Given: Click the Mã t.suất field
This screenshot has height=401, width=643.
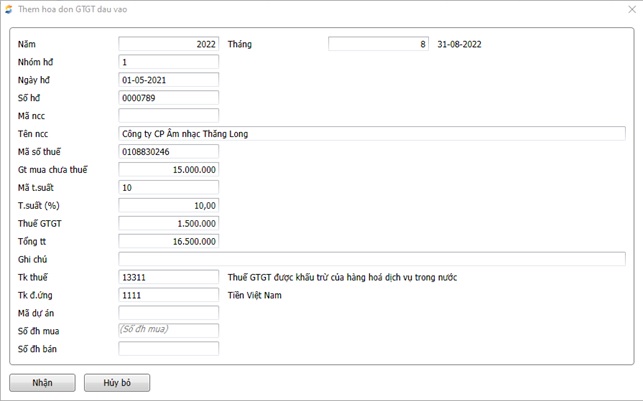Looking at the screenshot, I should pyautogui.click(x=168, y=188).
